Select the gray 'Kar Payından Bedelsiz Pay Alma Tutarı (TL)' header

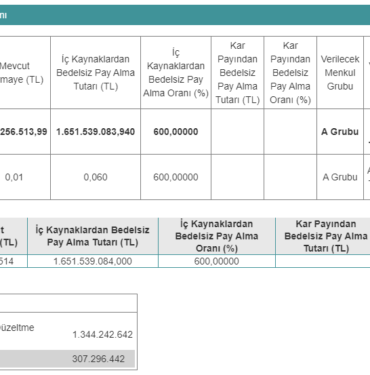coord(326,236)
